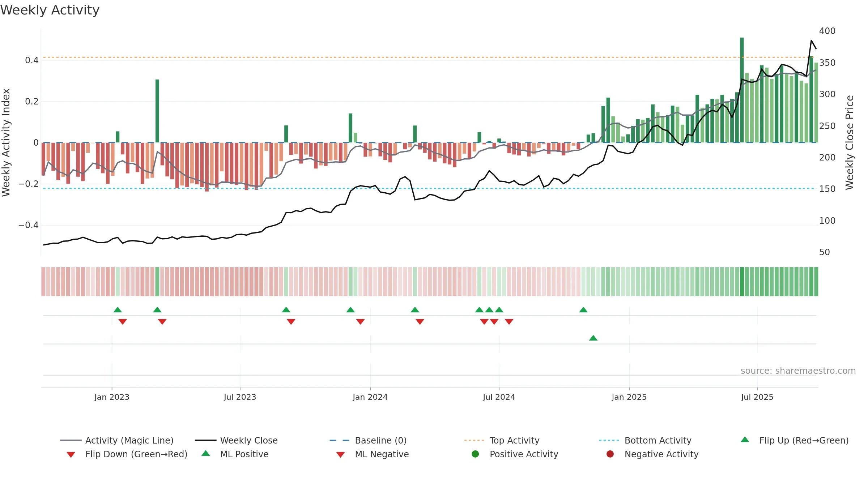Image resolution: width=868 pixels, height=488 pixels.
Task: Toggle the ML Negative legend entry
Action: (x=372, y=454)
